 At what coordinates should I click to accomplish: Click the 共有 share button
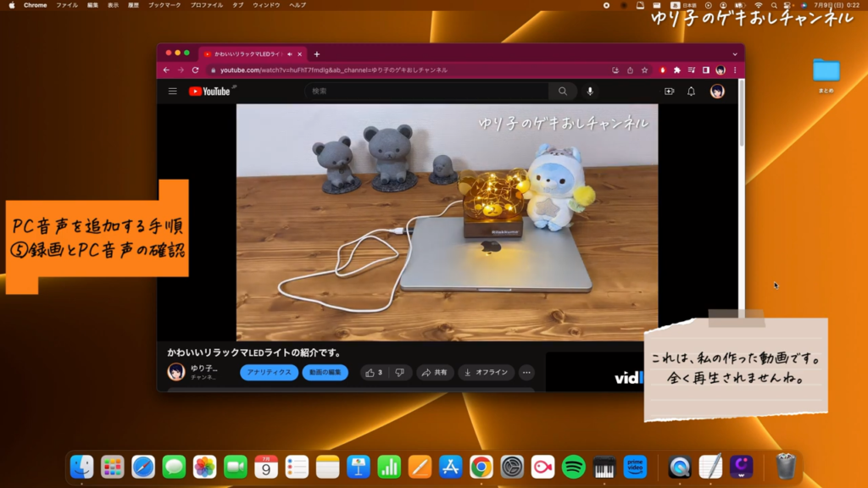pyautogui.click(x=435, y=373)
